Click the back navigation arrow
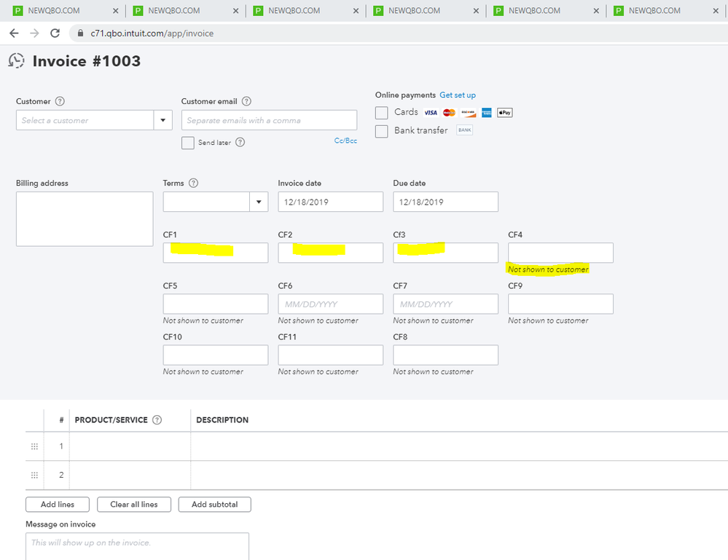 pyautogui.click(x=13, y=33)
